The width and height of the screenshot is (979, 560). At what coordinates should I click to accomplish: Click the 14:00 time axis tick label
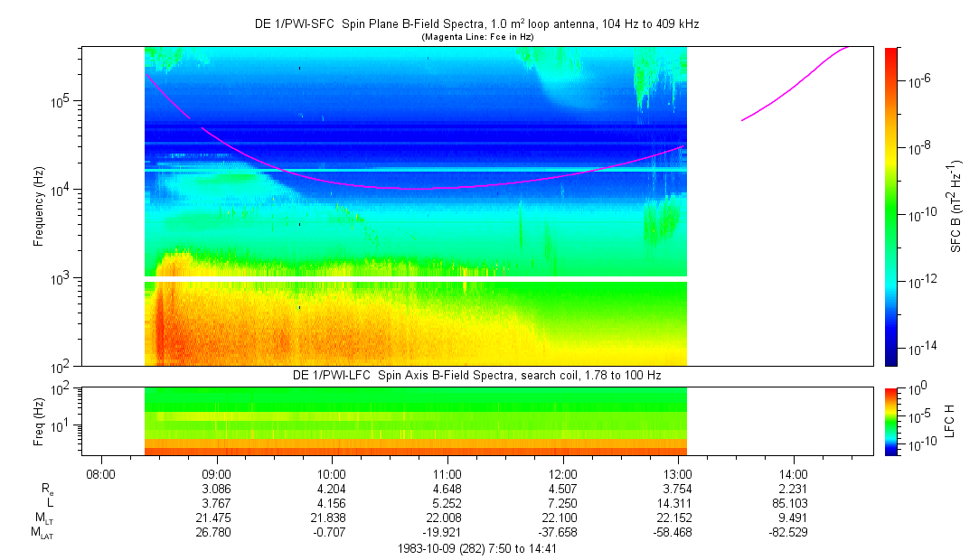pyautogui.click(x=793, y=473)
